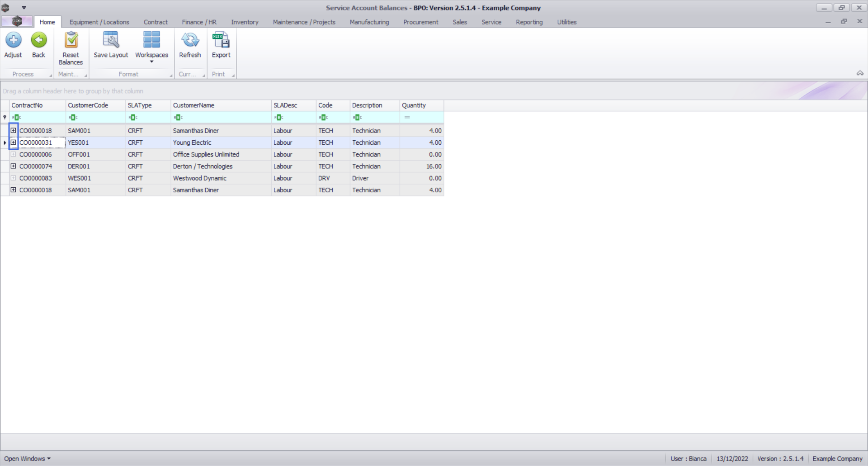Sort by SLAType column header
Viewport: 868px width, 466px height.
(x=148, y=105)
